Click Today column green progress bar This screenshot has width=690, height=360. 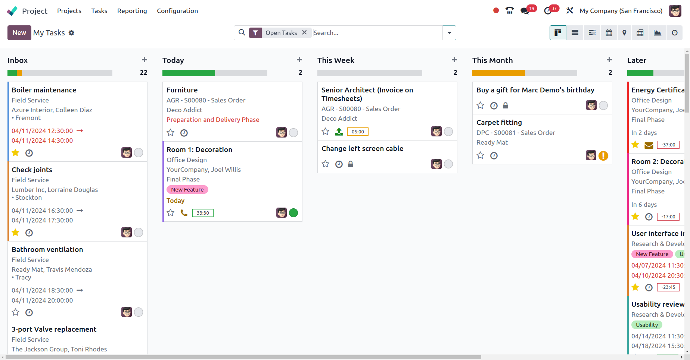coord(188,73)
